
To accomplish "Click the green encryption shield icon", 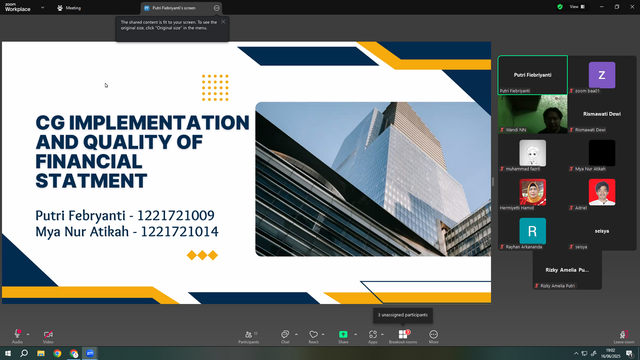I will pyautogui.click(x=560, y=7).
